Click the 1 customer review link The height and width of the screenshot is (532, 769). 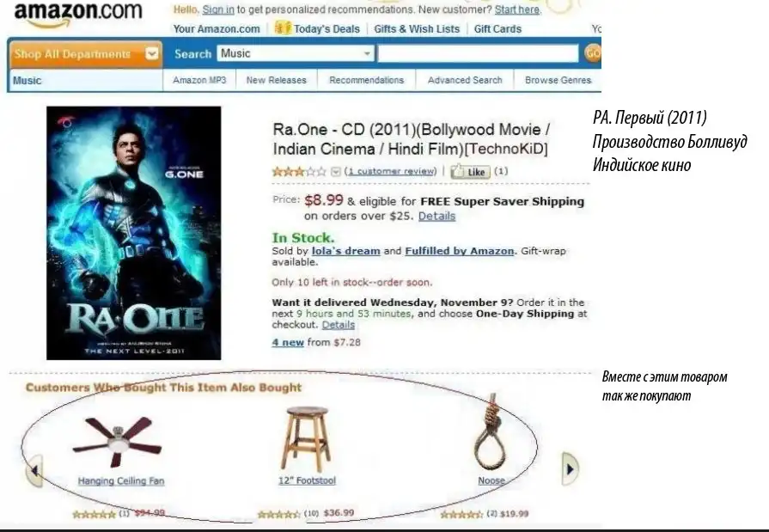[x=390, y=171]
